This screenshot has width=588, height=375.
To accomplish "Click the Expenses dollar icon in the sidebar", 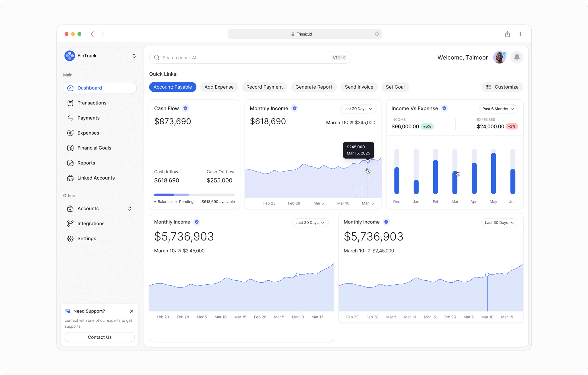I will pyautogui.click(x=70, y=133).
